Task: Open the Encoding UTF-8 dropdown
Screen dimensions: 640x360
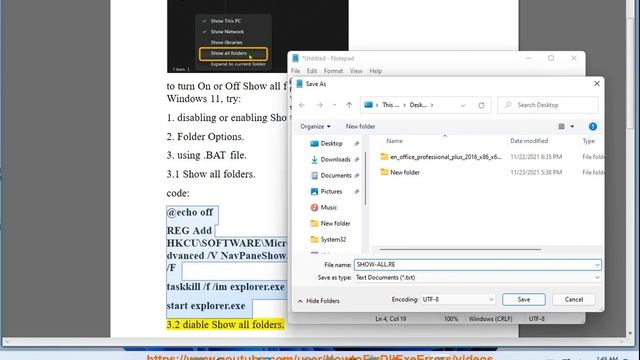Action: tap(458, 300)
